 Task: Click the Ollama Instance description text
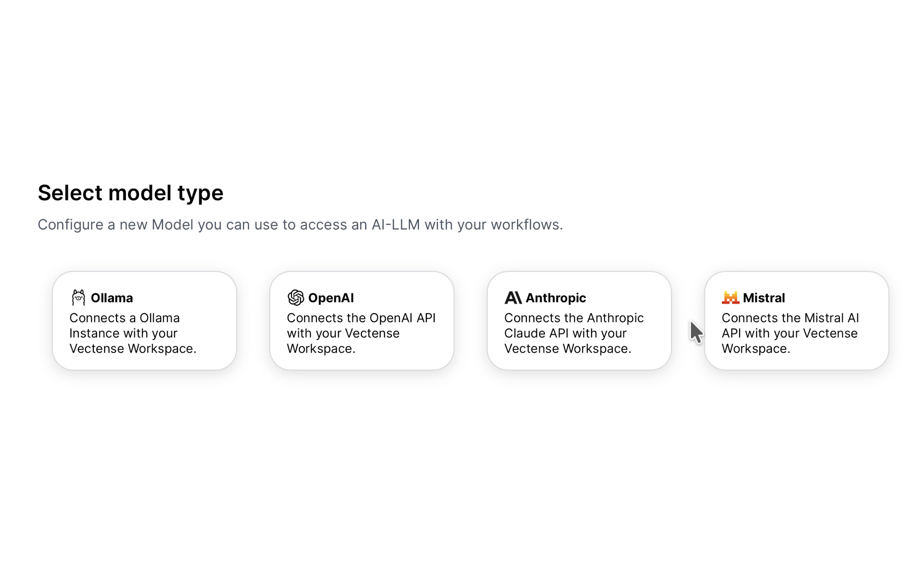132,333
